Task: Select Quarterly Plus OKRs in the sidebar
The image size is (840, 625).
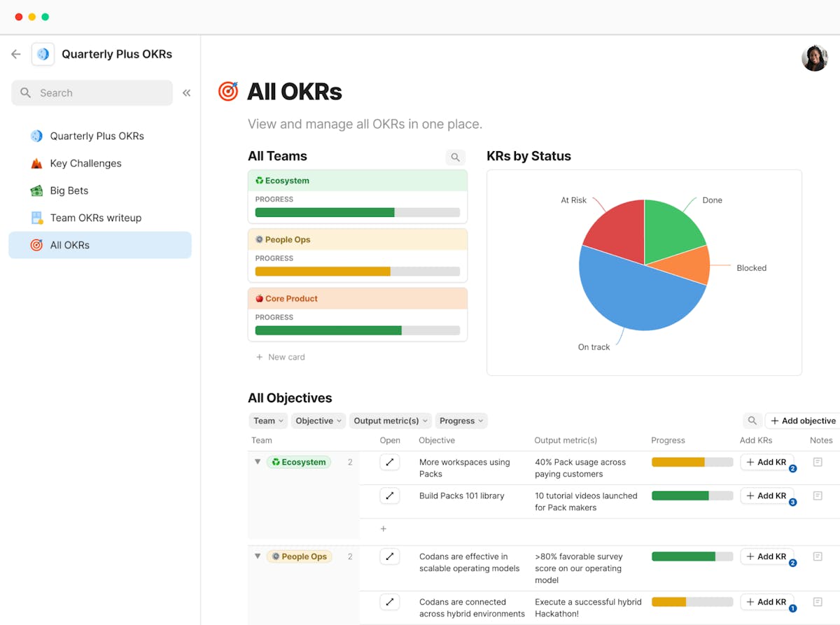Action: click(97, 136)
